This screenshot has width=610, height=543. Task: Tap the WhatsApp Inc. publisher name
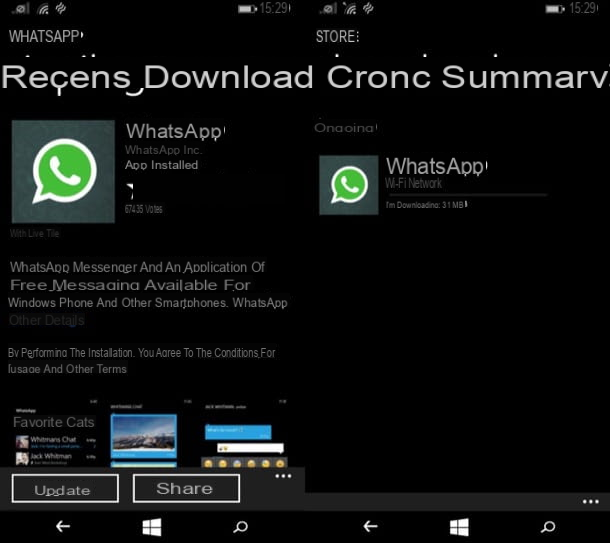(163, 150)
